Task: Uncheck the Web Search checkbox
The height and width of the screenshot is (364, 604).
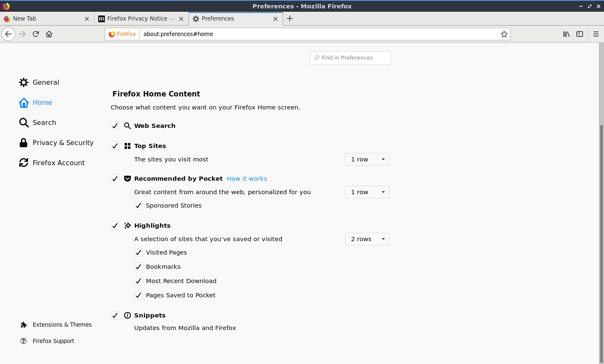Action: [x=115, y=126]
